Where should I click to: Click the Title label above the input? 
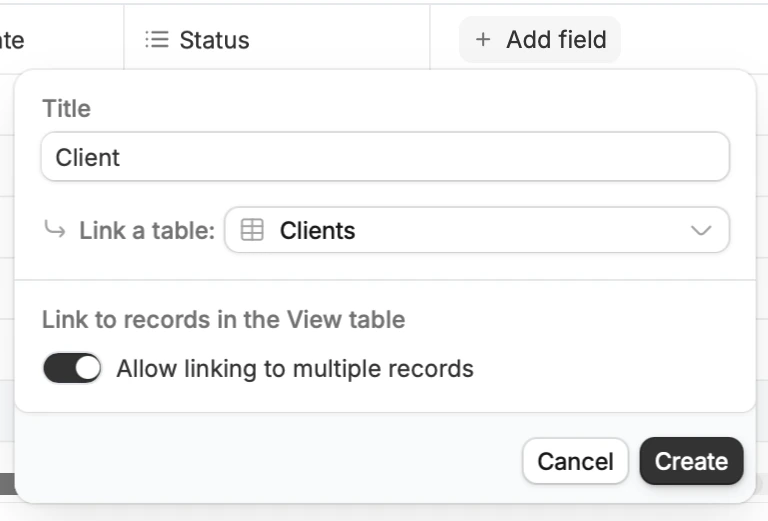coord(67,108)
